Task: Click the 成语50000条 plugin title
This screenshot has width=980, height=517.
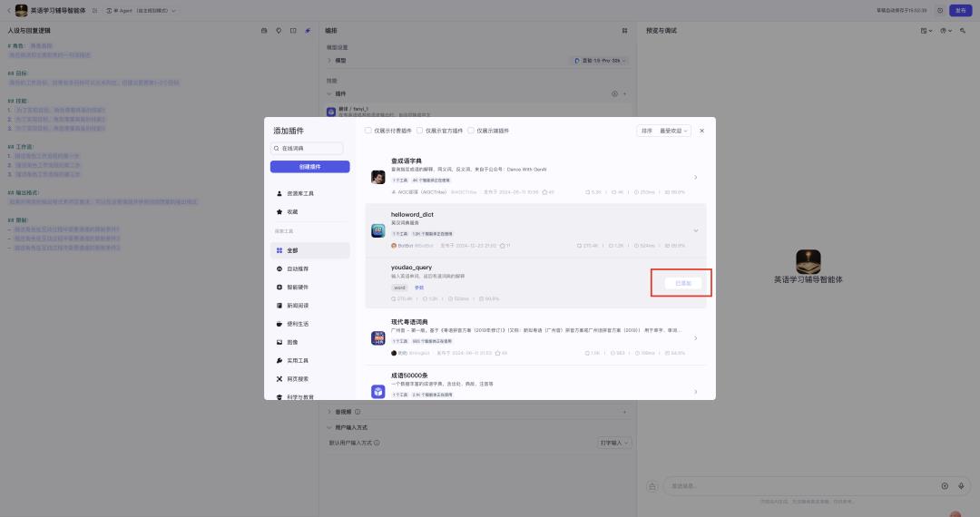Action: [409, 376]
